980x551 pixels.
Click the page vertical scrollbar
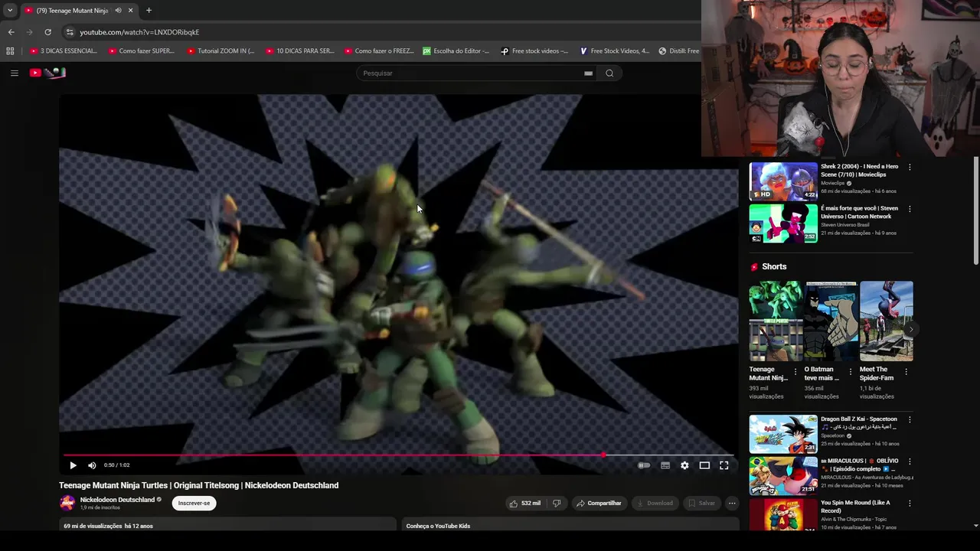point(975,211)
